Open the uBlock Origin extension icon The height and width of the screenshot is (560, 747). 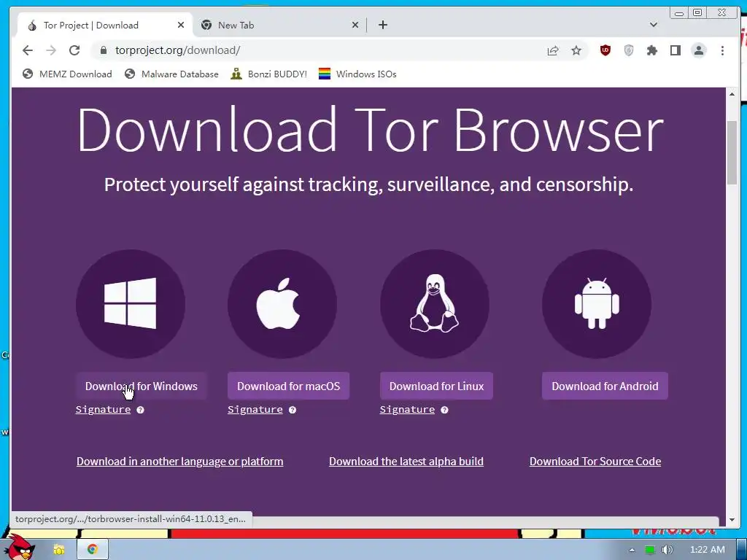pyautogui.click(x=605, y=50)
